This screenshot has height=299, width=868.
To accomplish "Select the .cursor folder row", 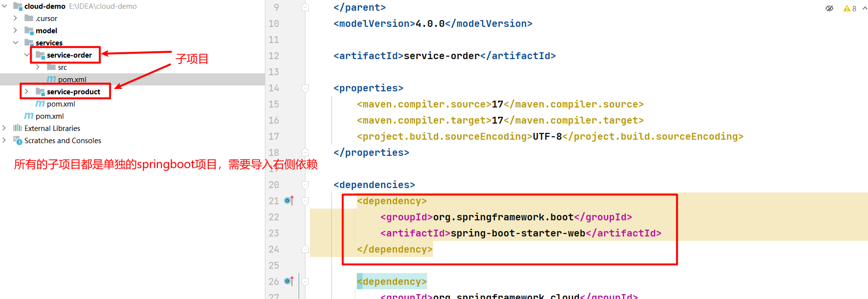I will click(x=132, y=18).
